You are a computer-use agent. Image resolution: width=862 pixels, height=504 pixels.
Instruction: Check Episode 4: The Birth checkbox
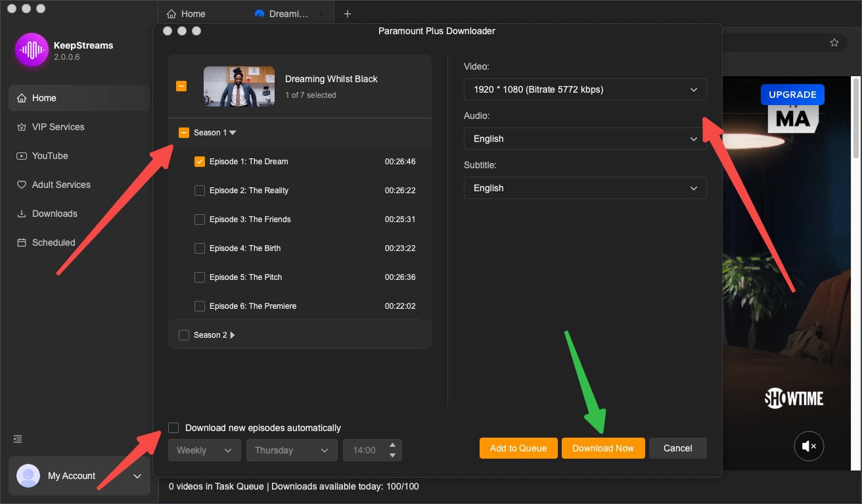point(200,248)
